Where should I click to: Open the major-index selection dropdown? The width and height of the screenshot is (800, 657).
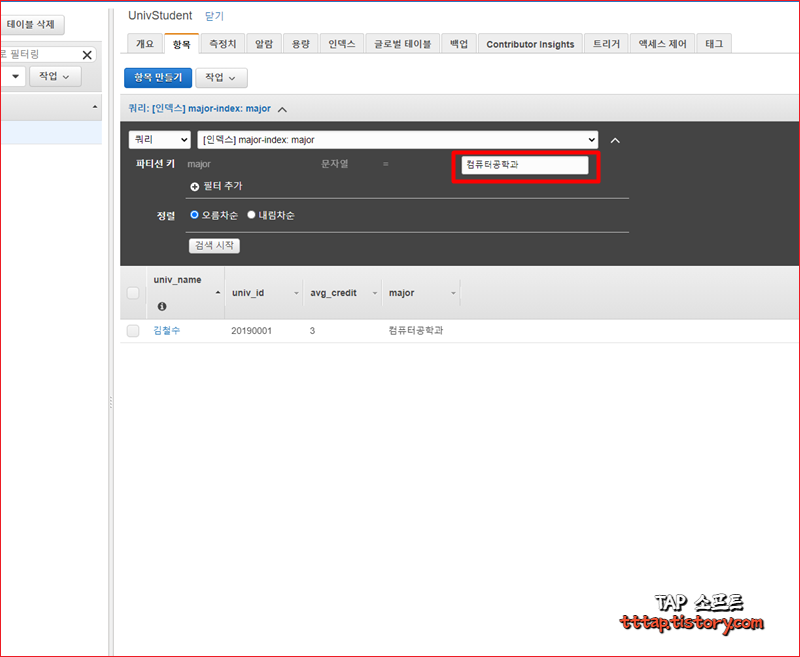(397, 140)
